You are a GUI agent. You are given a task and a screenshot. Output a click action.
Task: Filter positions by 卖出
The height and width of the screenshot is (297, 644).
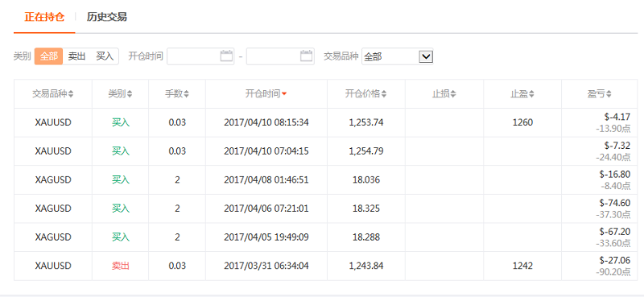click(x=76, y=56)
